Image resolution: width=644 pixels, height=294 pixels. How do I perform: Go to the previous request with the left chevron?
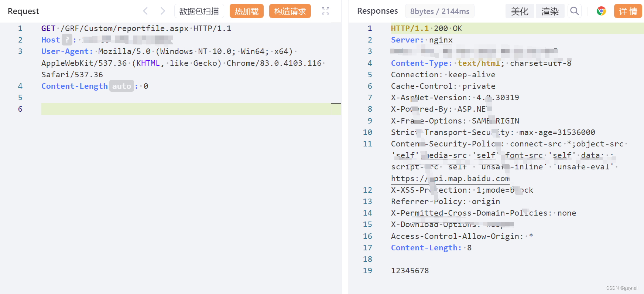(145, 11)
